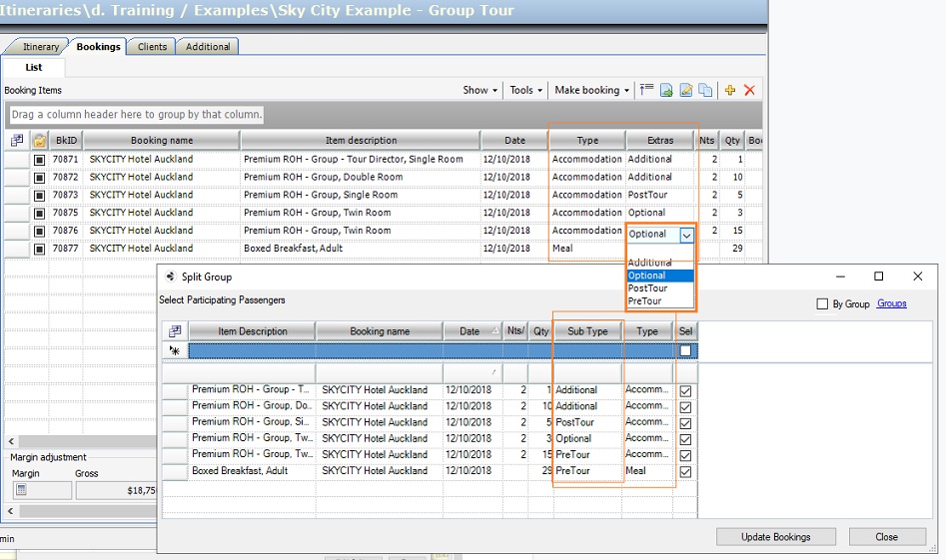Choose PostTour from the Extras list

646,288
